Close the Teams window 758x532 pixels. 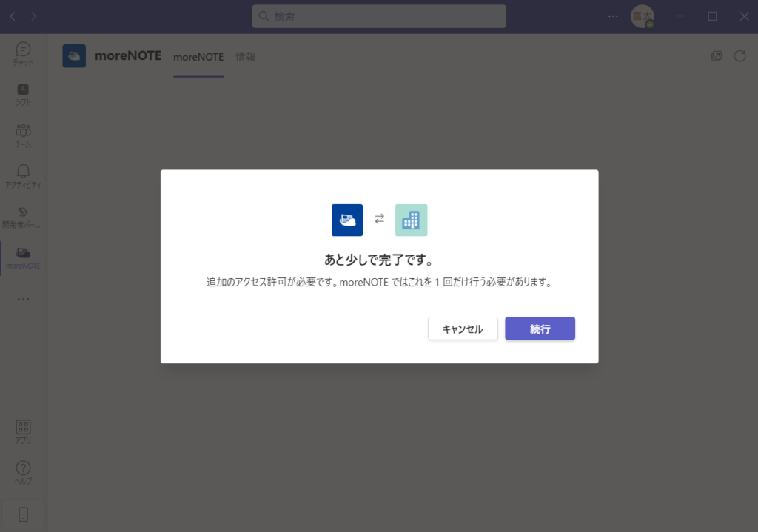click(x=745, y=16)
